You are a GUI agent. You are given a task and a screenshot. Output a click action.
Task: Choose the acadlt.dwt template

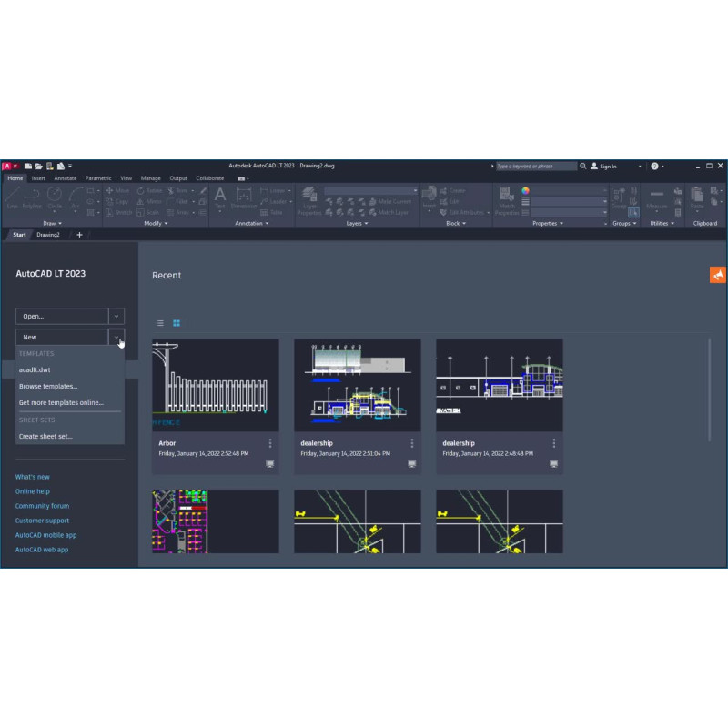(35, 370)
